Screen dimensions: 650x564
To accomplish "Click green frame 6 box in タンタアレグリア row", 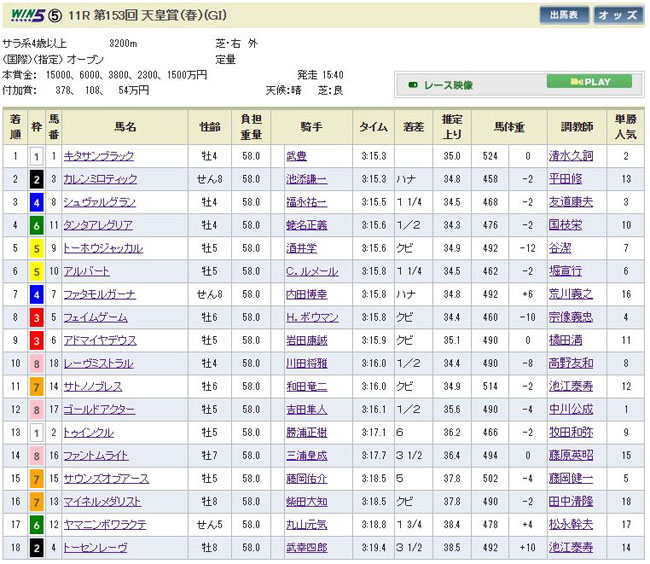I will [x=36, y=225].
